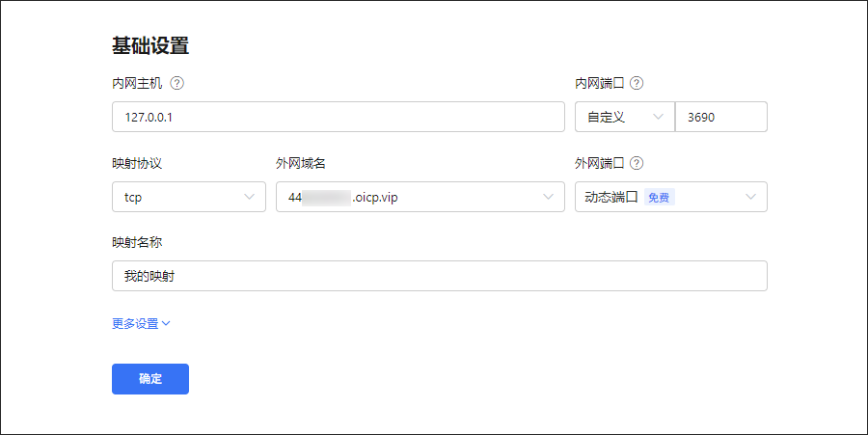Click the 映射名称 label text
Image resolution: width=868 pixels, height=435 pixels.
pyautogui.click(x=136, y=242)
